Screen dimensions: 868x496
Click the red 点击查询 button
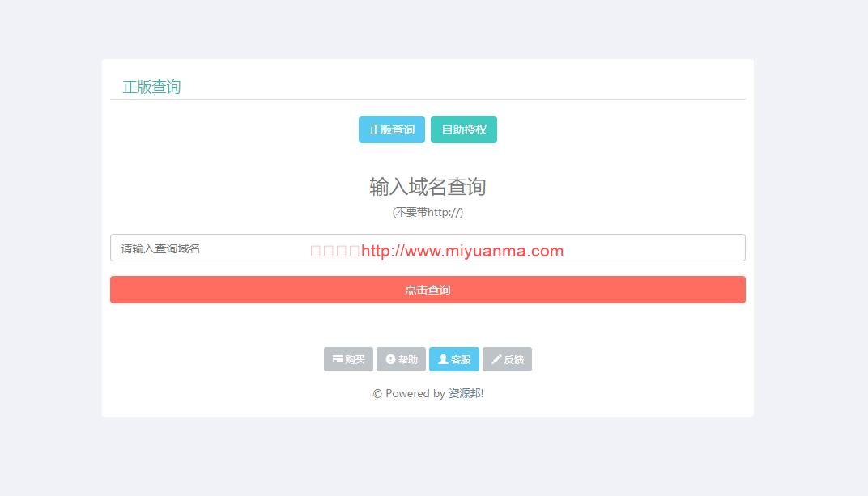click(428, 290)
